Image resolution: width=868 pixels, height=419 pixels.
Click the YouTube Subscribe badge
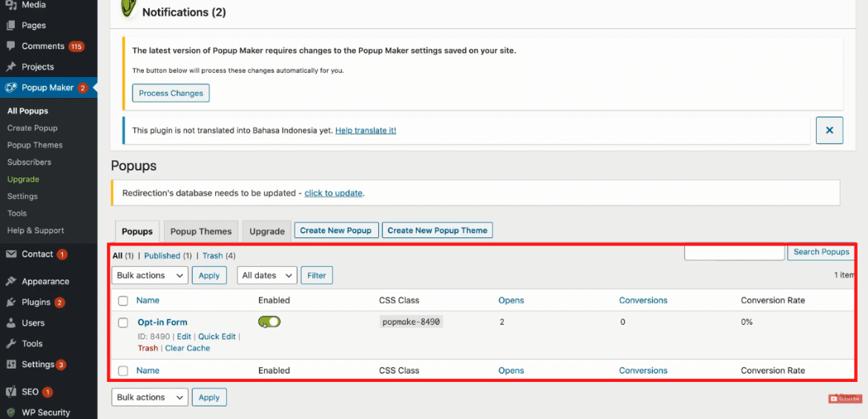845,398
